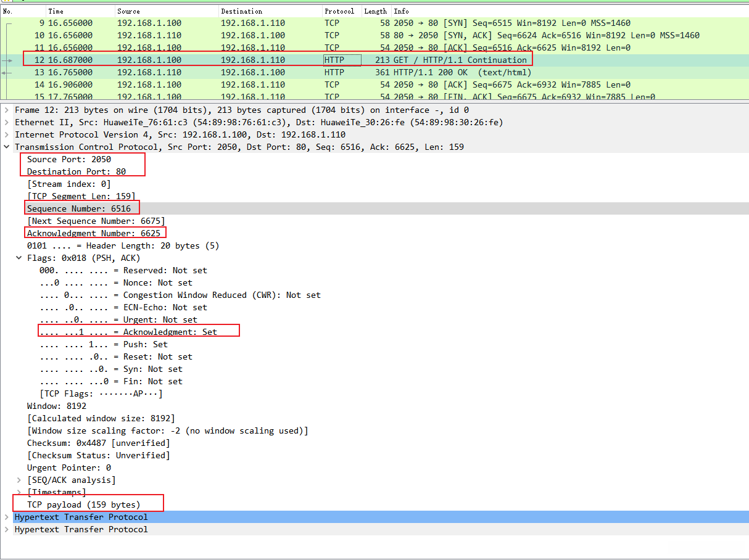Select Window size scaling factor line
The height and width of the screenshot is (560, 749).
[168, 430]
